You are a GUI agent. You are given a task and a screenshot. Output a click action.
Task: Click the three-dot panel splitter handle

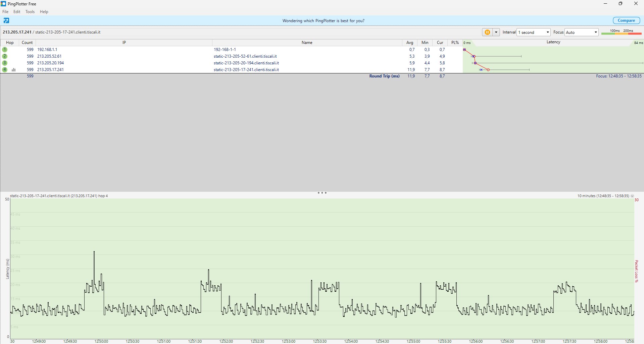(322, 193)
